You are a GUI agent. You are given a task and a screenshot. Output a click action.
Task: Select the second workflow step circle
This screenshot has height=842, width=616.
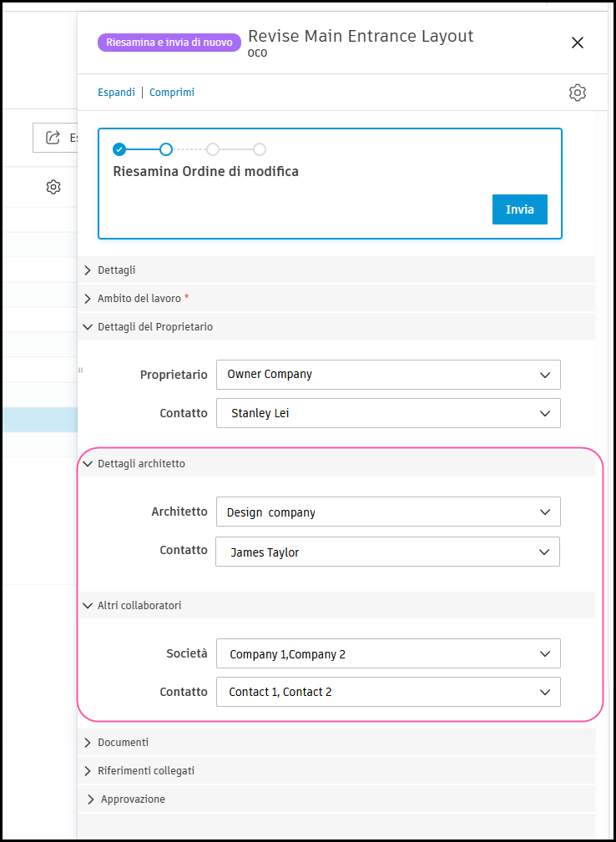[166, 149]
